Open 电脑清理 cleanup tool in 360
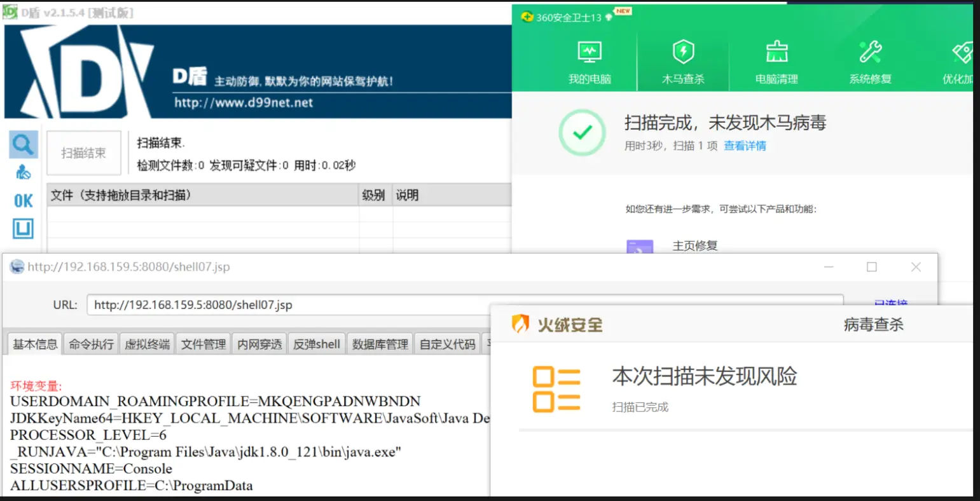This screenshot has height=501, width=980. click(776, 62)
